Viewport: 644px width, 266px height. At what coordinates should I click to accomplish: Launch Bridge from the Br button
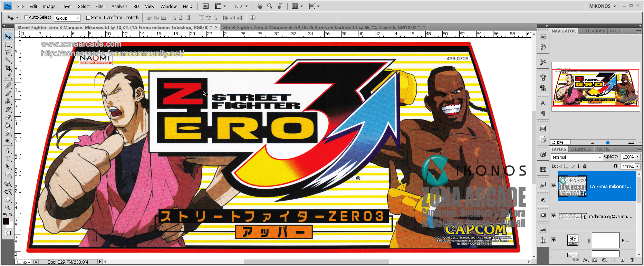pos(206,6)
